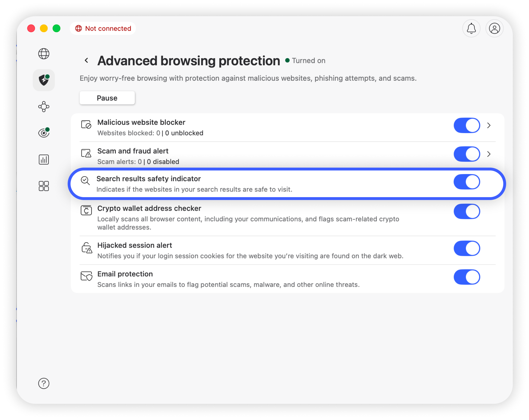Toggle the Email protection switch
Image resolution: width=529 pixels, height=420 pixels.
pos(467,277)
